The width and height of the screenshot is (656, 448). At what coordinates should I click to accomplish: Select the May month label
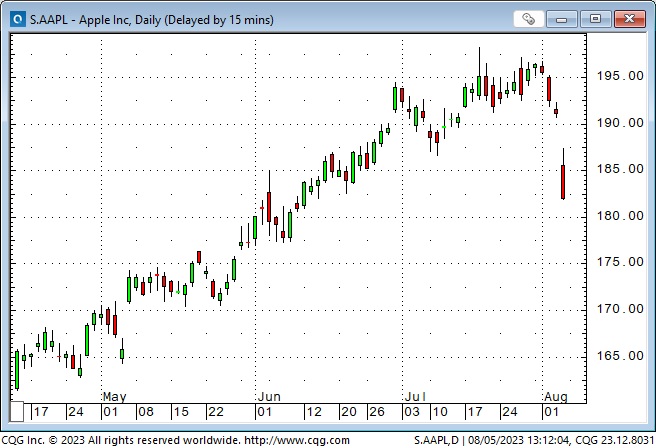(x=115, y=396)
